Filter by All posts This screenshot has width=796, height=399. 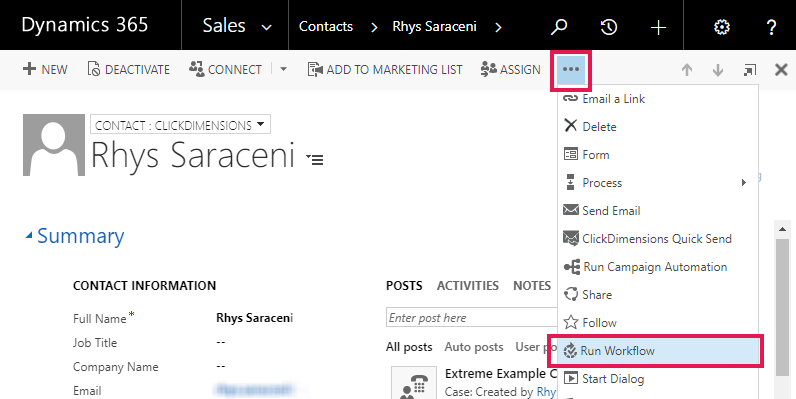409,347
